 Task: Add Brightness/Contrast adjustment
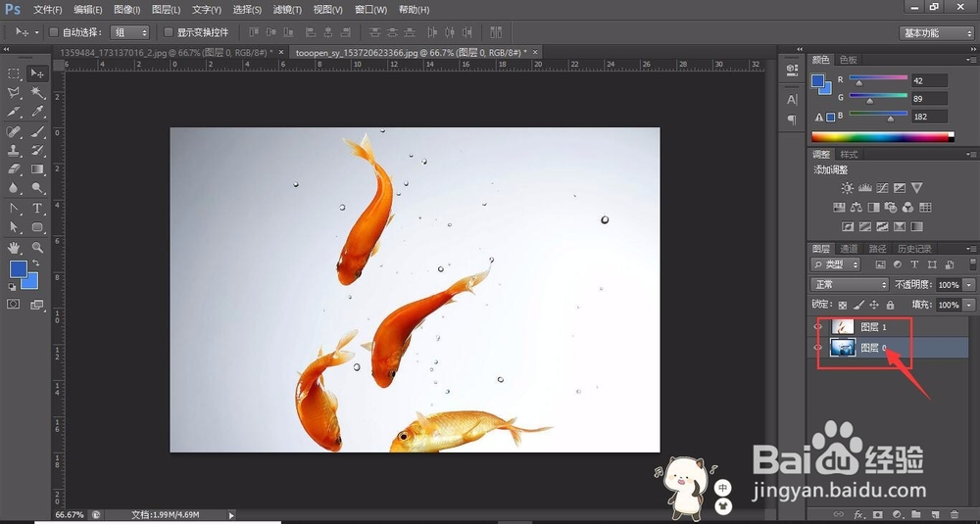(x=847, y=187)
